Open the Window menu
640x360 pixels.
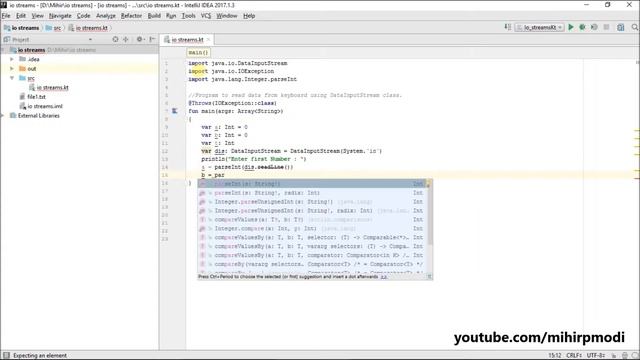pos(227,16)
